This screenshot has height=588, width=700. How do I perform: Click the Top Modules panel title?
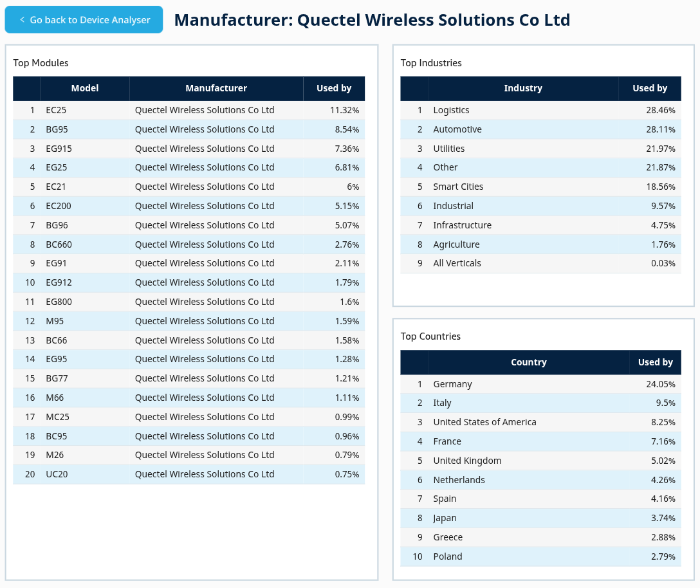pyautogui.click(x=41, y=63)
